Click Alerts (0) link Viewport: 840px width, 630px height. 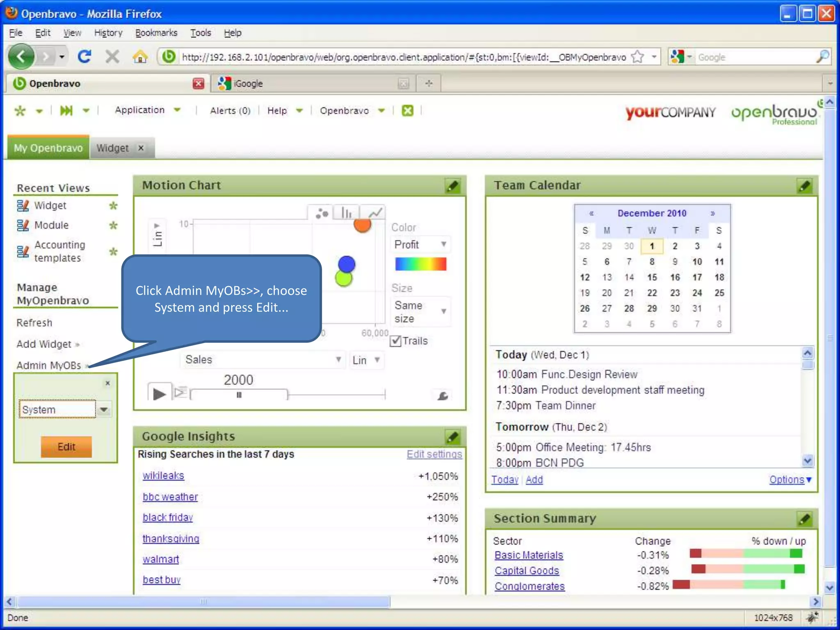(230, 110)
